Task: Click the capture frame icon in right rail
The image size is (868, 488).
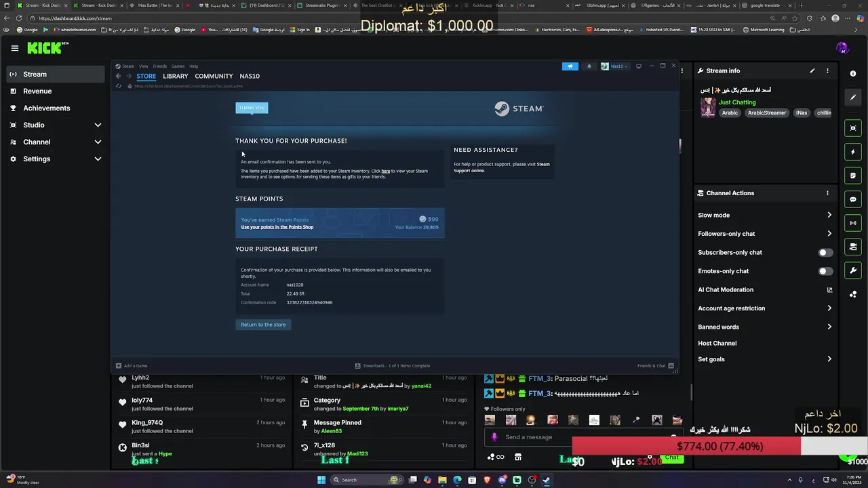Action: 853,128
